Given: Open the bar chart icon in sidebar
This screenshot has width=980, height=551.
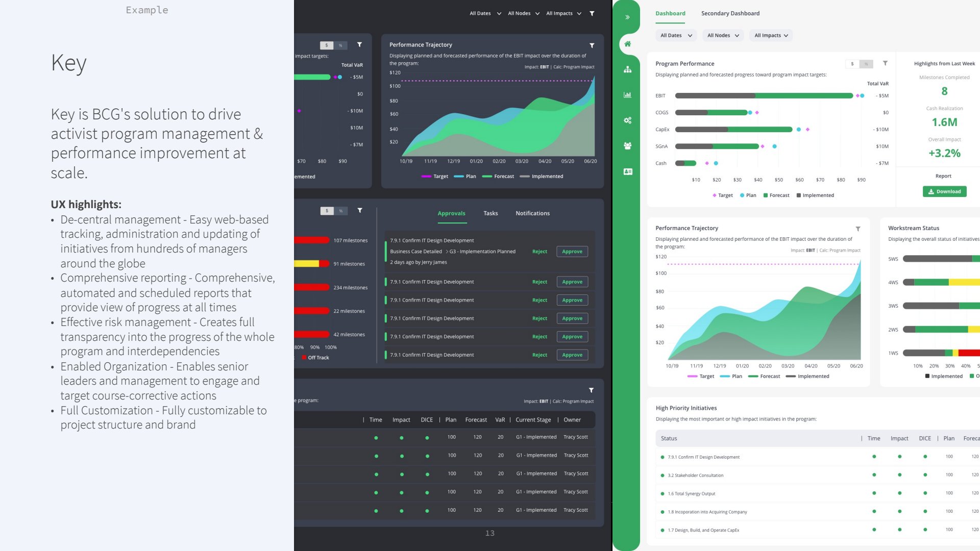Looking at the screenshot, I should coord(627,95).
